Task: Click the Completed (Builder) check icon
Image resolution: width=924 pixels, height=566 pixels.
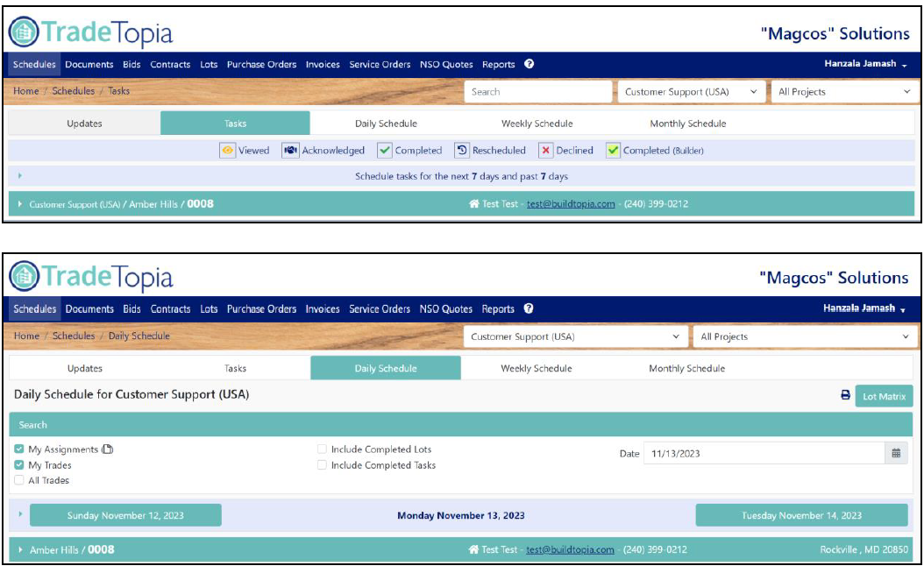Action: pos(613,150)
